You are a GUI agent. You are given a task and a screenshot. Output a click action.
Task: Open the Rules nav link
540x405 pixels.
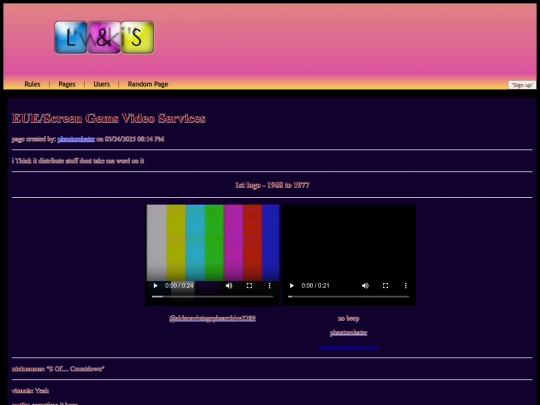click(32, 84)
